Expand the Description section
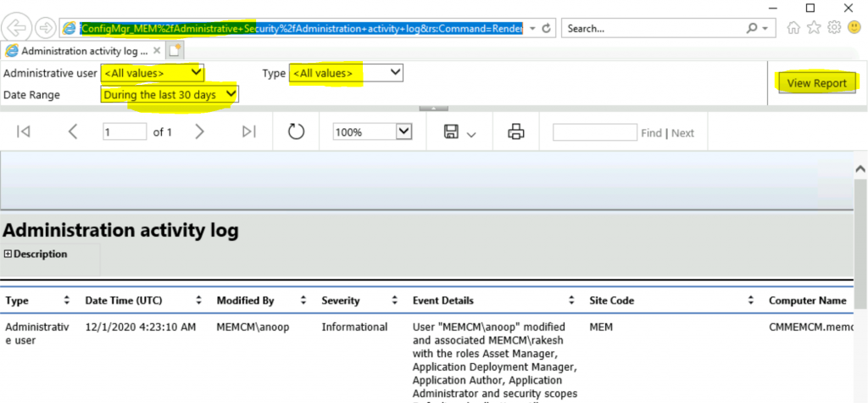The width and height of the screenshot is (868, 403). click(8, 254)
